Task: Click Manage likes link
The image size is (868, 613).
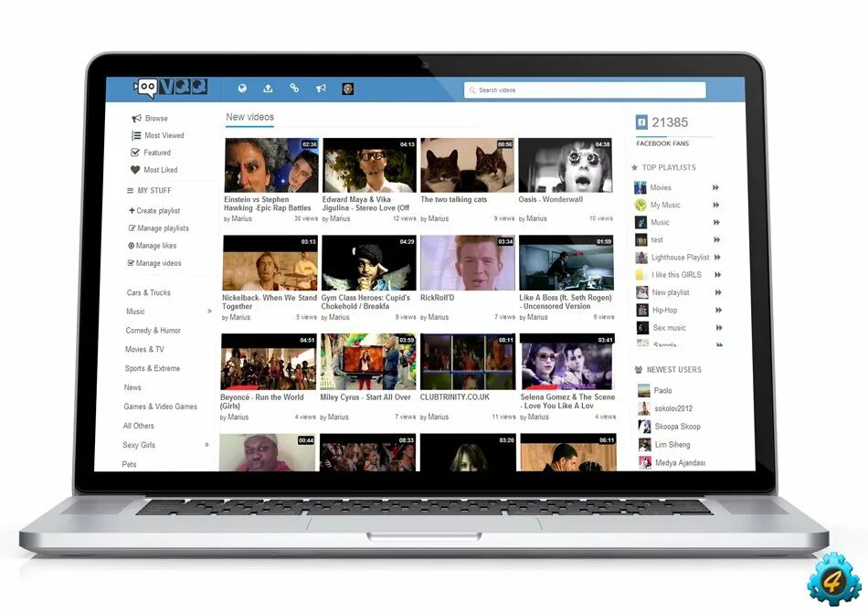Action: [153, 246]
